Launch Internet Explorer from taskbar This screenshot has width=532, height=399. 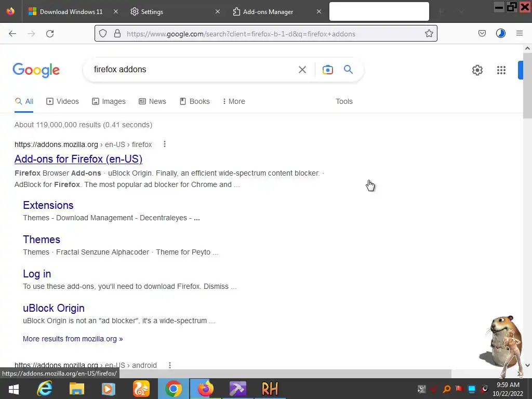click(45, 389)
